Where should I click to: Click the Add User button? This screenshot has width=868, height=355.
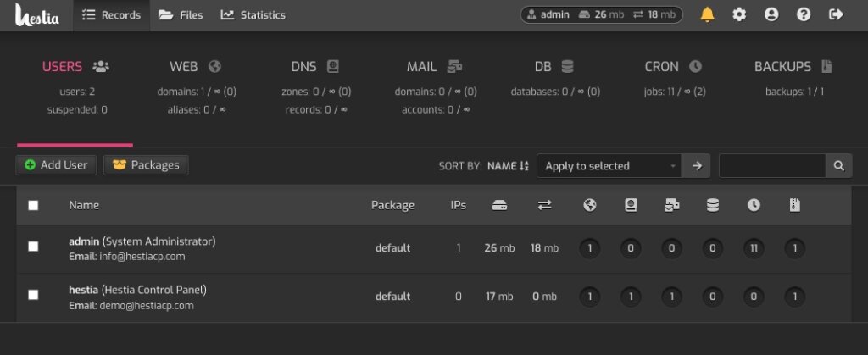56,164
